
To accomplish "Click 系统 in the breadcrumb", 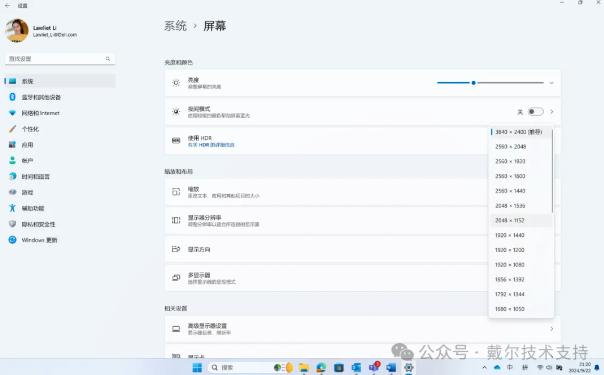I will [175, 26].
